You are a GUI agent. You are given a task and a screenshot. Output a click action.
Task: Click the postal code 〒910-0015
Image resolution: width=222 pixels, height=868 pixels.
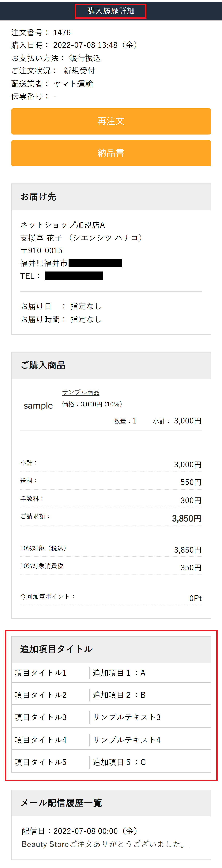[41, 250]
